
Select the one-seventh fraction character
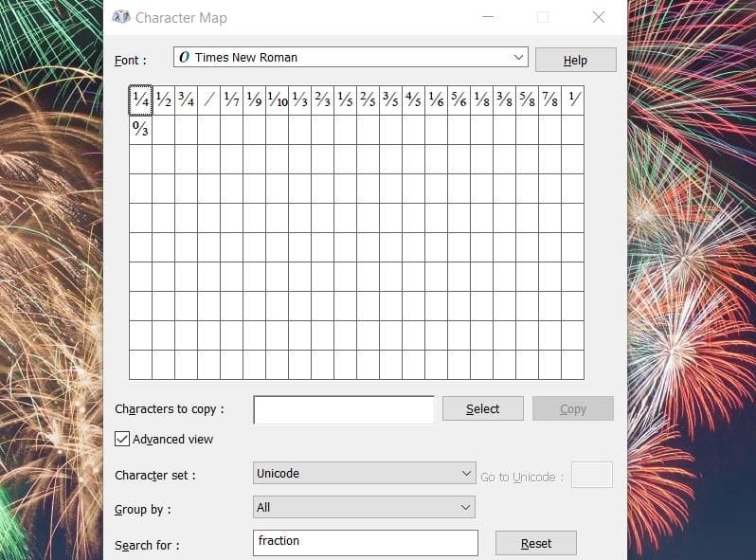pos(231,100)
